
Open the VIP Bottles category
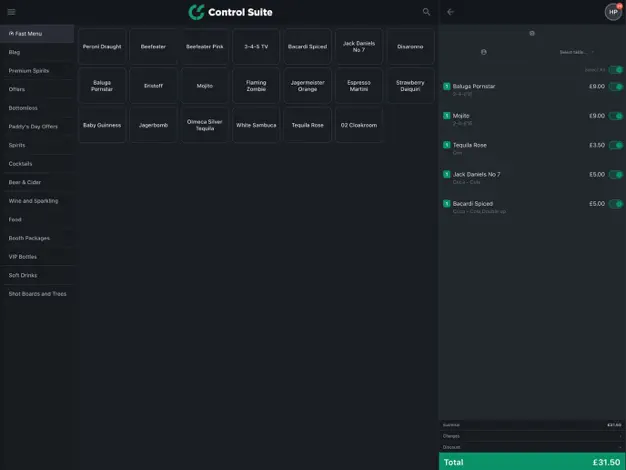[37, 257]
